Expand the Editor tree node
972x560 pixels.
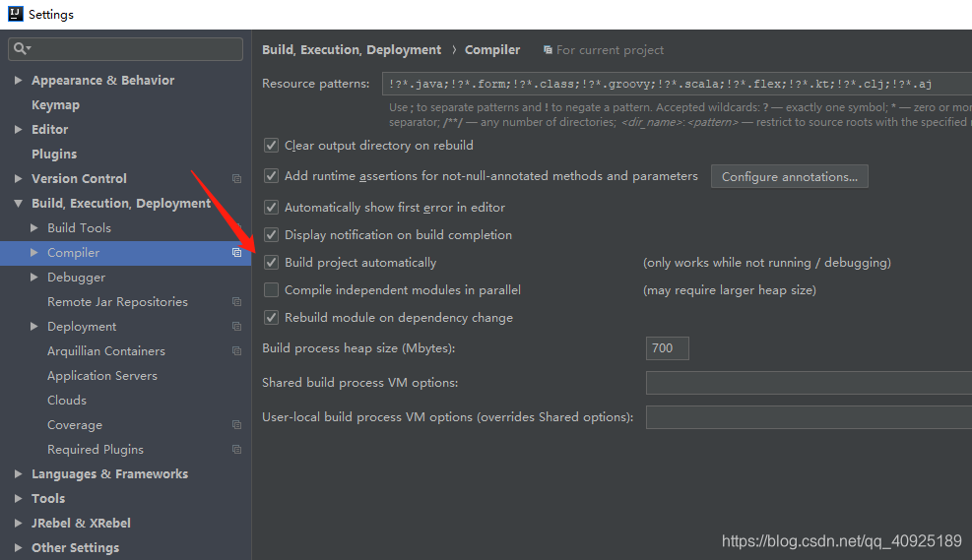(x=18, y=129)
